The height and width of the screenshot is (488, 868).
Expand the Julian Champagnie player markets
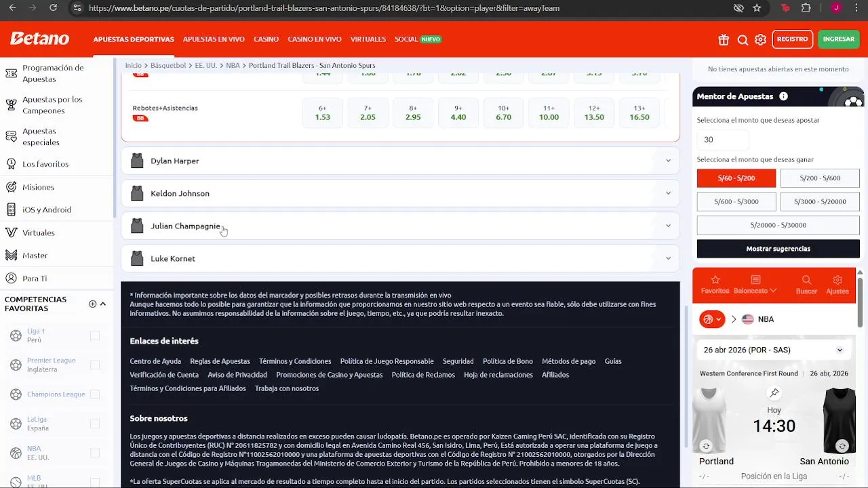[x=400, y=226]
